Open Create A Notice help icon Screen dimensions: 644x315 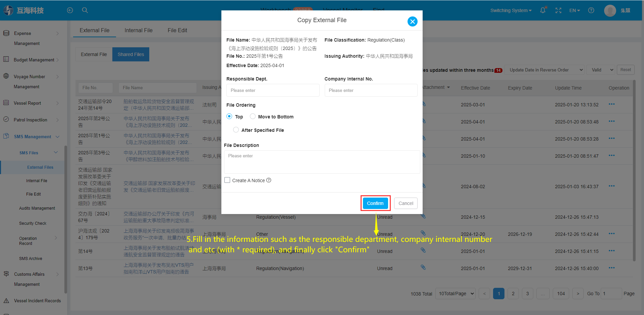(x=269, y=180)
